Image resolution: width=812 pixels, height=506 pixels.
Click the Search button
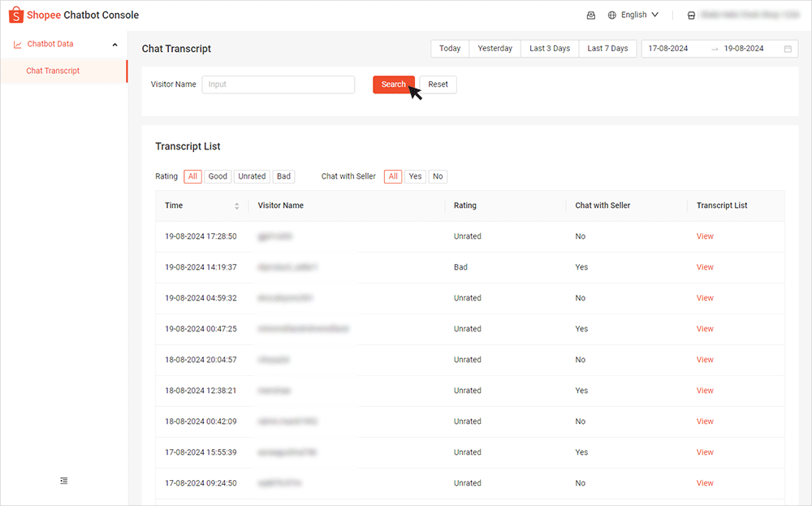coord(393,84)
